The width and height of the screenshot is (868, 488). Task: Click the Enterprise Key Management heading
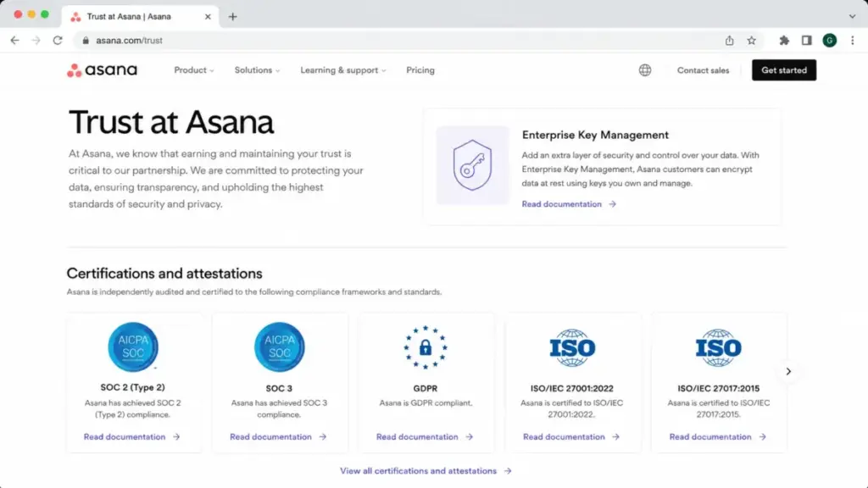595,135
